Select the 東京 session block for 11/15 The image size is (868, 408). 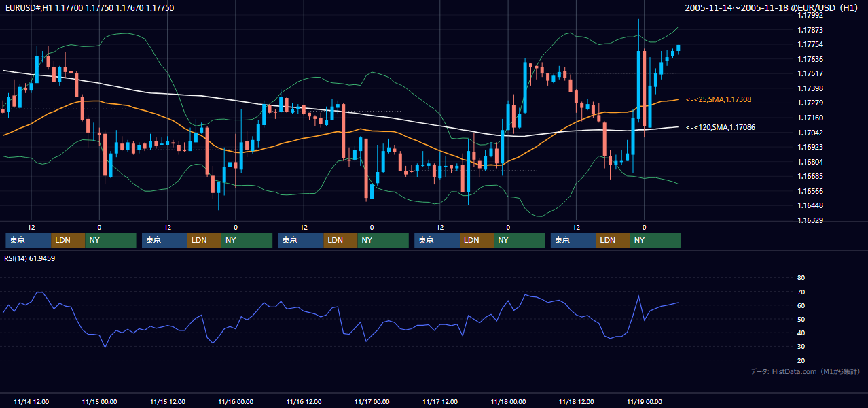point(165,240)
